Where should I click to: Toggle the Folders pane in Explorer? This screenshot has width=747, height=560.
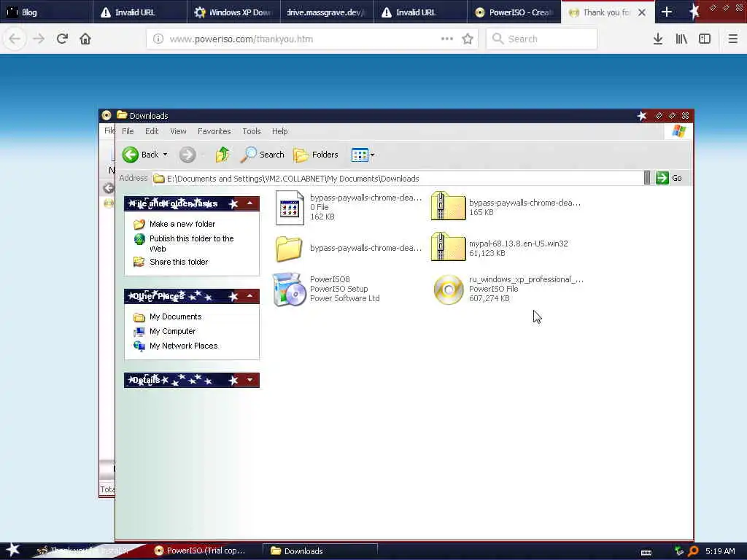316,155
